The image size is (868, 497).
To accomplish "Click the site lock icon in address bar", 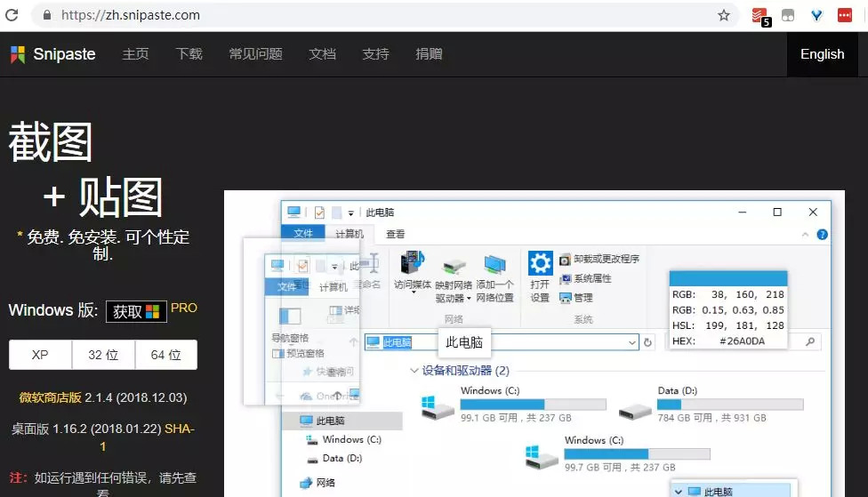I will tap(47, 15).
